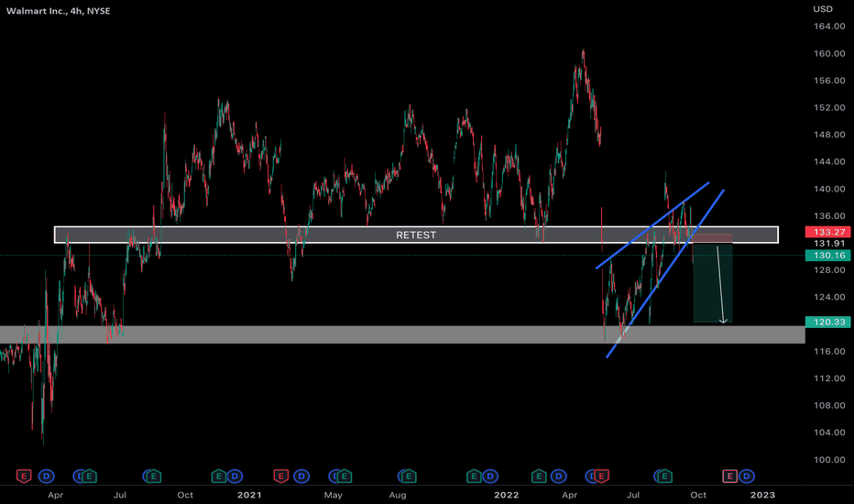Click the May time axis label
This screenshot has height=504, width=854.
334,495
